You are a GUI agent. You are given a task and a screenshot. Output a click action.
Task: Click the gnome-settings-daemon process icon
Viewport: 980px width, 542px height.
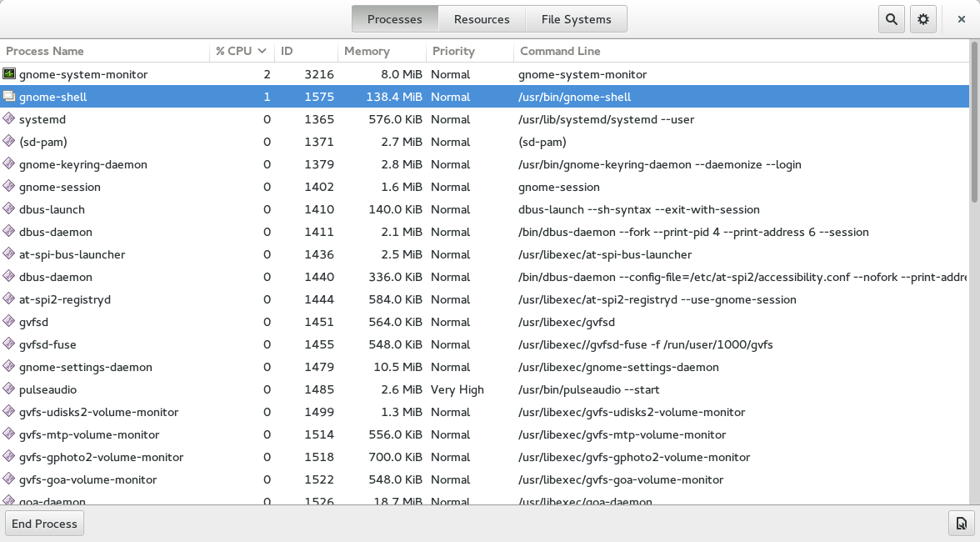coord(10,367)
